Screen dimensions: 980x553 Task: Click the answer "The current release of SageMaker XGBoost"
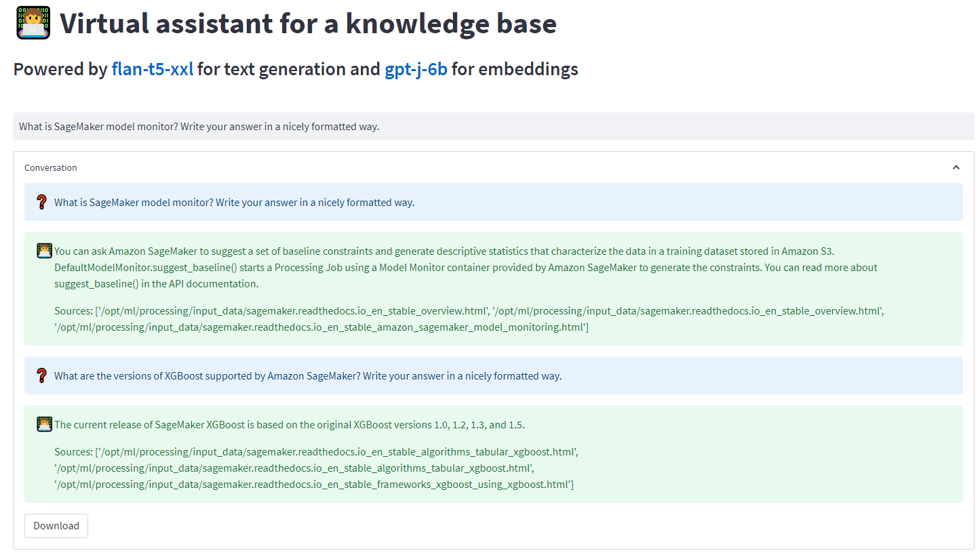(290, 425)
